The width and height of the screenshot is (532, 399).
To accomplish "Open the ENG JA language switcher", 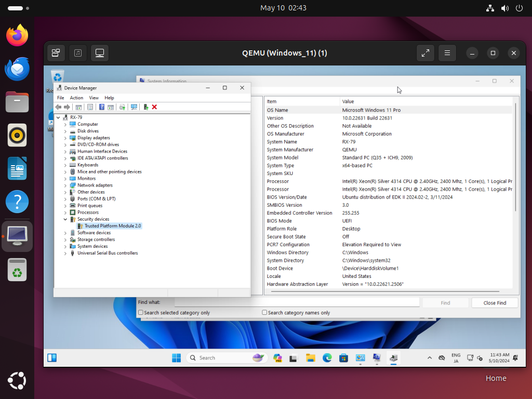I will pyautogui.click(x=456, y=358).
